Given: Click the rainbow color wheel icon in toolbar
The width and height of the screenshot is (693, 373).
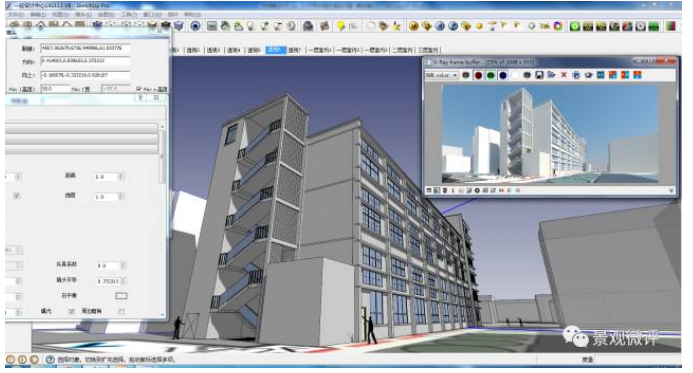Looking at the screenshot, I should [x=558, y=26].
